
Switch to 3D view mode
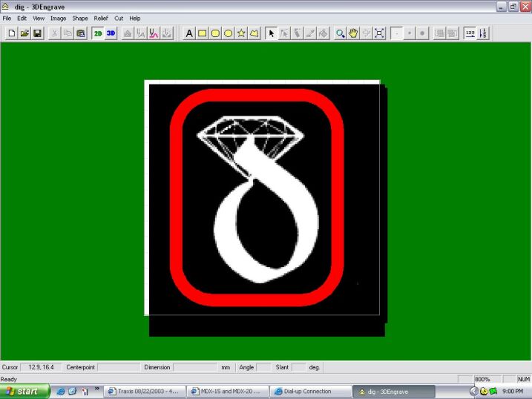click(111, 33)
